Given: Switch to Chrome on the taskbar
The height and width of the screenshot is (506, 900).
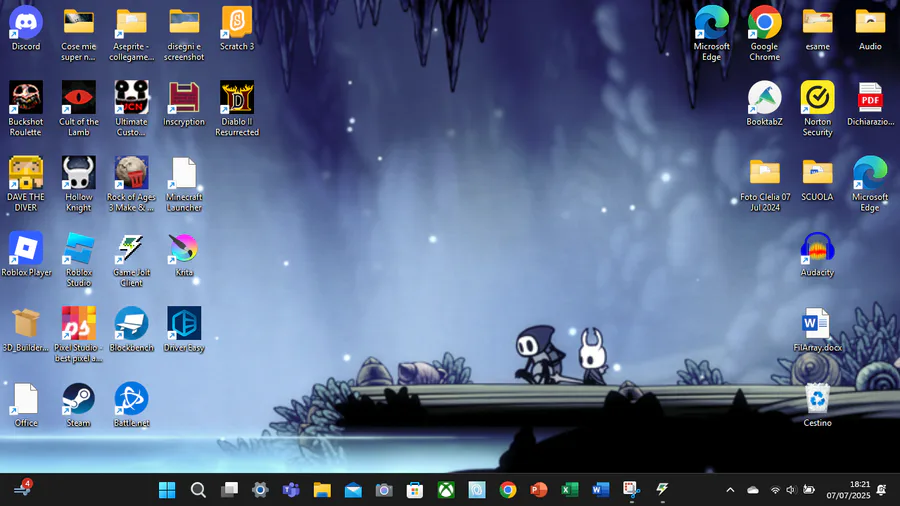Looking at the screenshot, I should tap(508, 490).
